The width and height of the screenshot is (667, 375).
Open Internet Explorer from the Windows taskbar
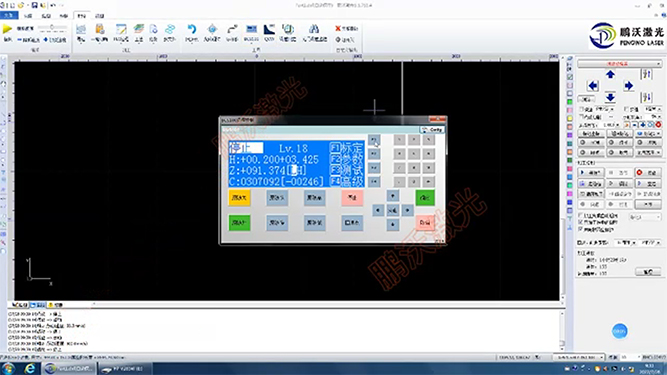click(29, 368)
